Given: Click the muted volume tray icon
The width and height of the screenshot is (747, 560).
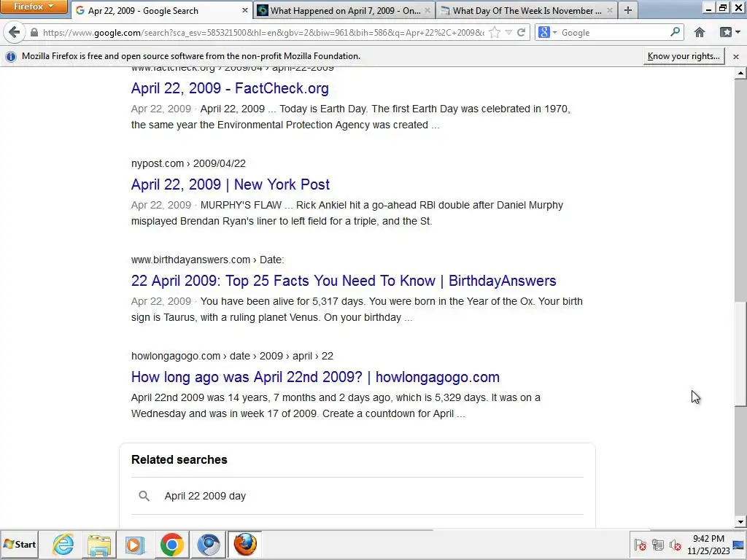Looking at the screenshot, I should click(x=675, y=544).
